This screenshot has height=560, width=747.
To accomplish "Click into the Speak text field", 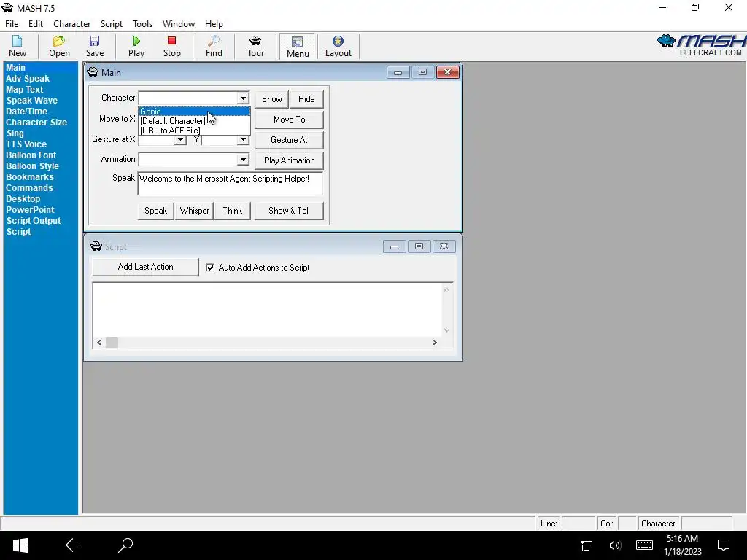I will (x=230, y=183).
